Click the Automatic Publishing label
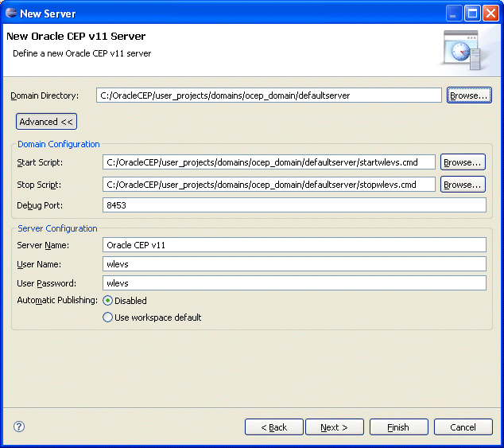 tap(57, 300)
